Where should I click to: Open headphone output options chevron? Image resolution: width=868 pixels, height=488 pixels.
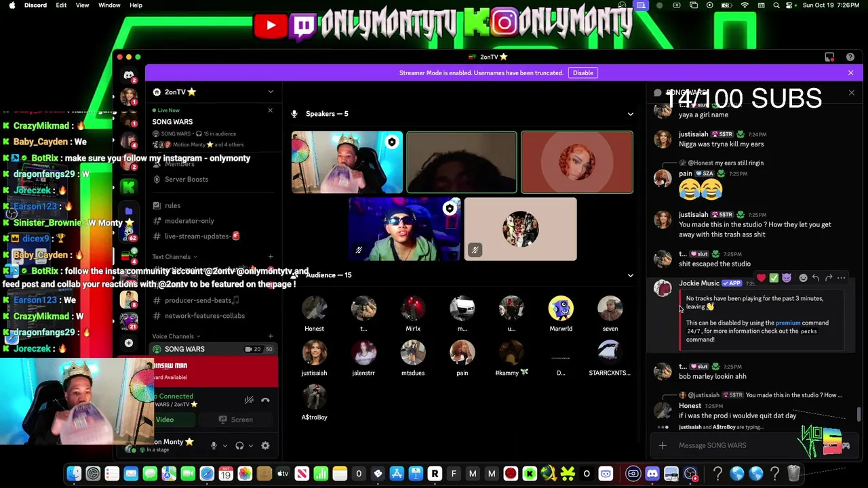(x=250, y=445)
